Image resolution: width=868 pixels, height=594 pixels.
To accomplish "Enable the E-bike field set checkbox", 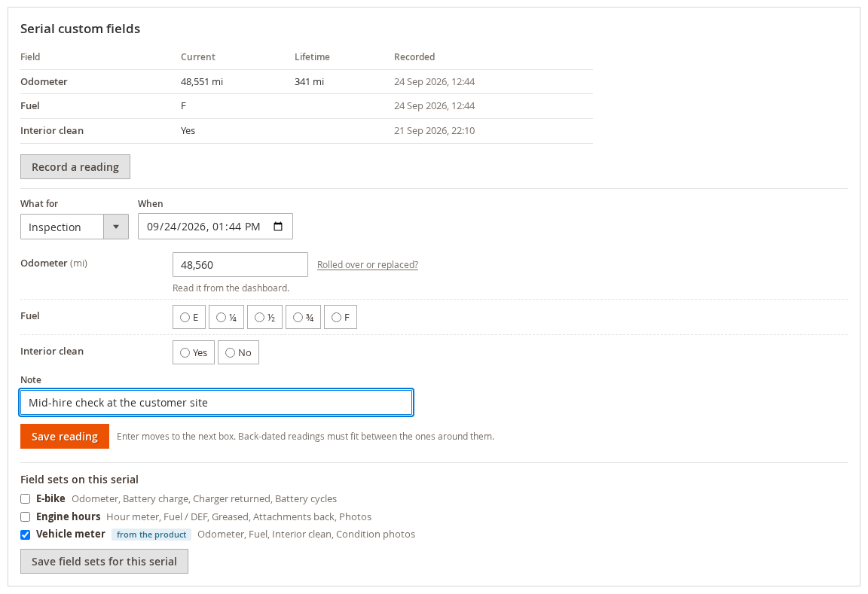I will pos(26,499).
